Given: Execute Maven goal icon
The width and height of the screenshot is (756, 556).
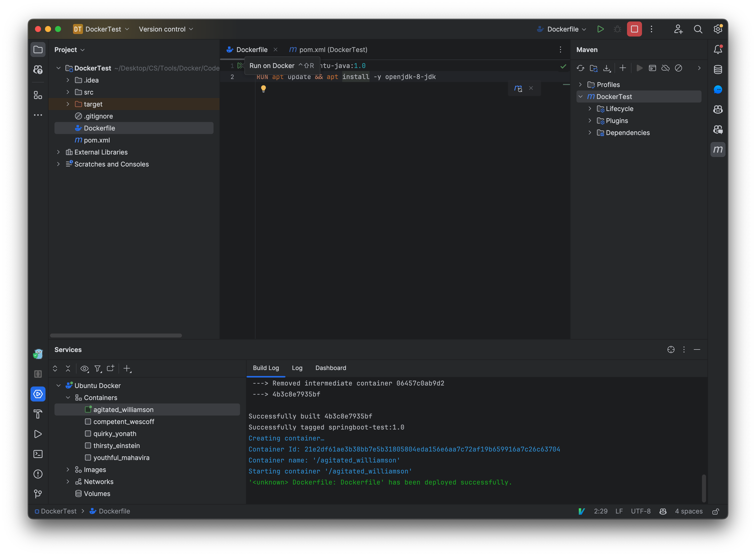Looking at the screenshot, I should pos(652,68).
